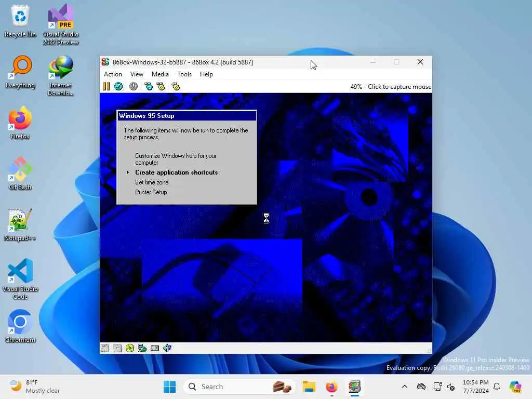This screenshot has width=532, height=399.
Task: Select the Visual Studio Code desktop shortcut
Action: (x=20, y=279)
